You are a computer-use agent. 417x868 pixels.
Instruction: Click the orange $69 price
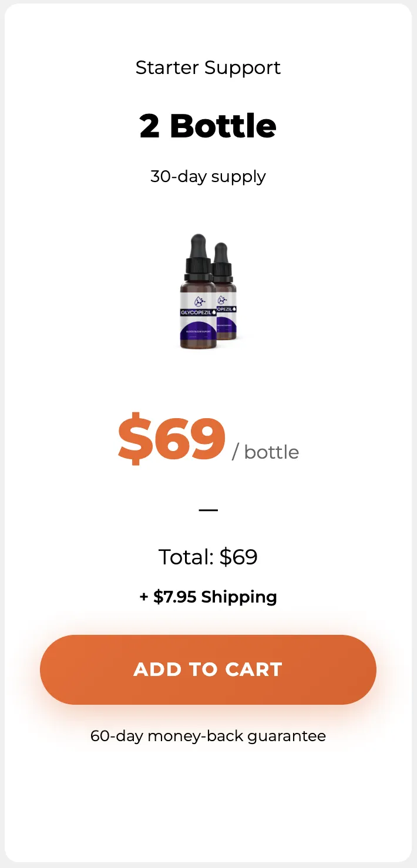point(171,439)
